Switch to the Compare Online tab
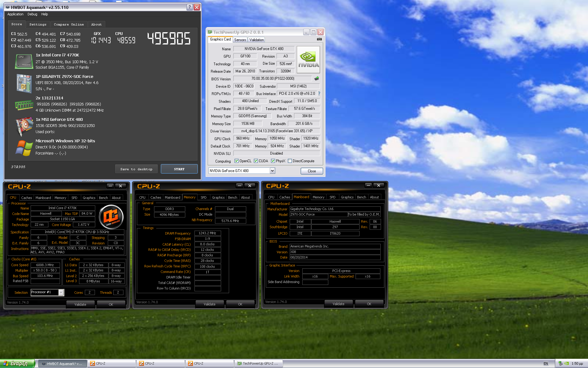 [x=69, y=25]
